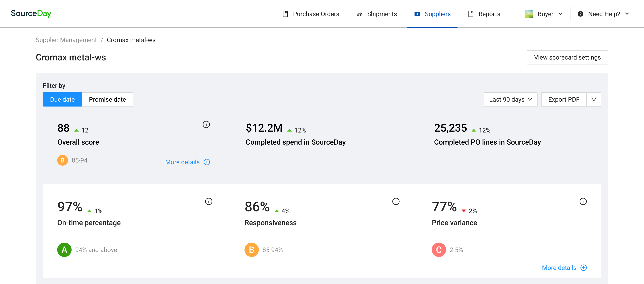Open the Last 90 days dropdown
Viewport: 644px width, 284px height.
(x=510, y=99)
